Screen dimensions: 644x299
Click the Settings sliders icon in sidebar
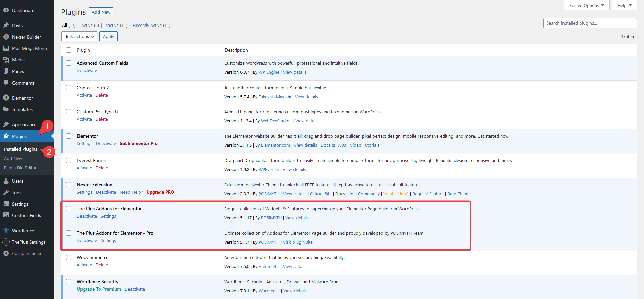click(6, 204)
